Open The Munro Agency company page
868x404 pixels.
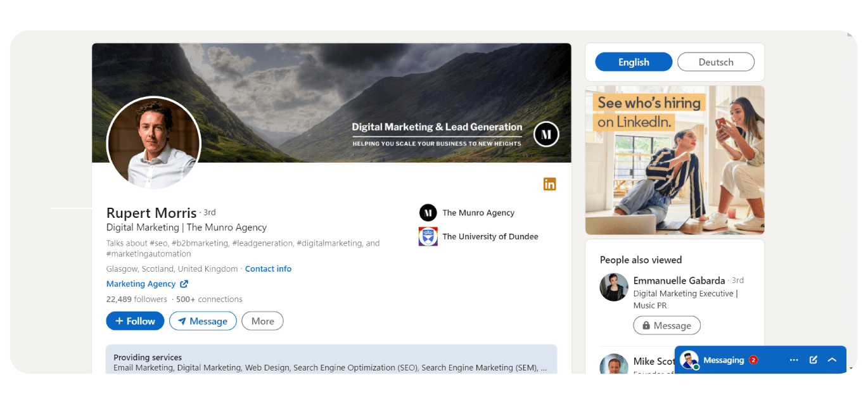478,213
